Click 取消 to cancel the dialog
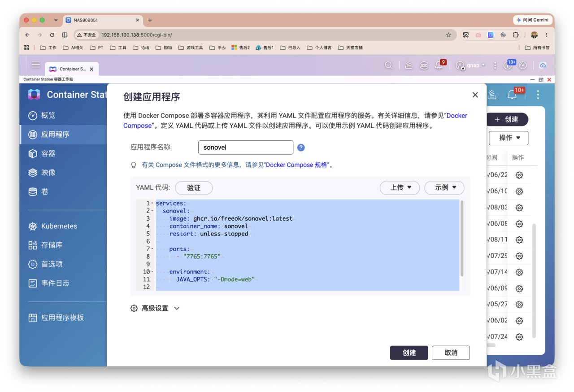The image size is (574, 392). 451,353
